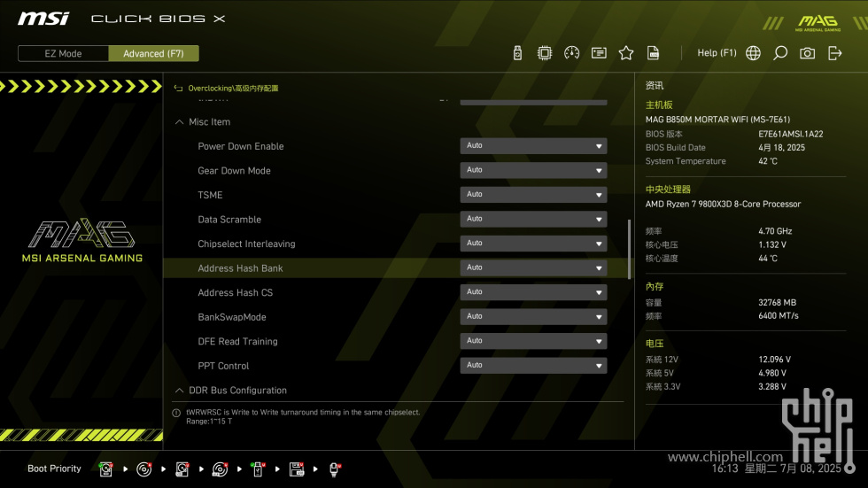Click the Address Hash Bank label
This screenshot has height=488, width=868.
(x=240, y=268)
